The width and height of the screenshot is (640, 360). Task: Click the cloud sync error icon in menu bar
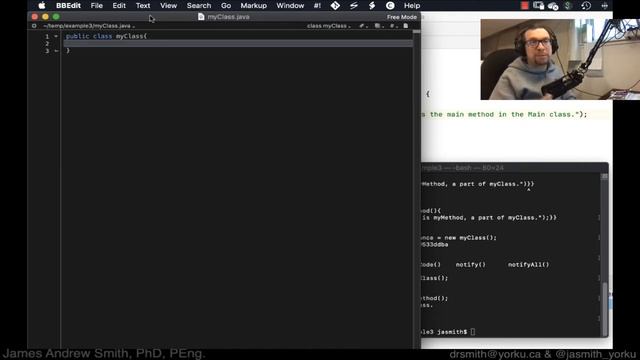click(553, 6)
